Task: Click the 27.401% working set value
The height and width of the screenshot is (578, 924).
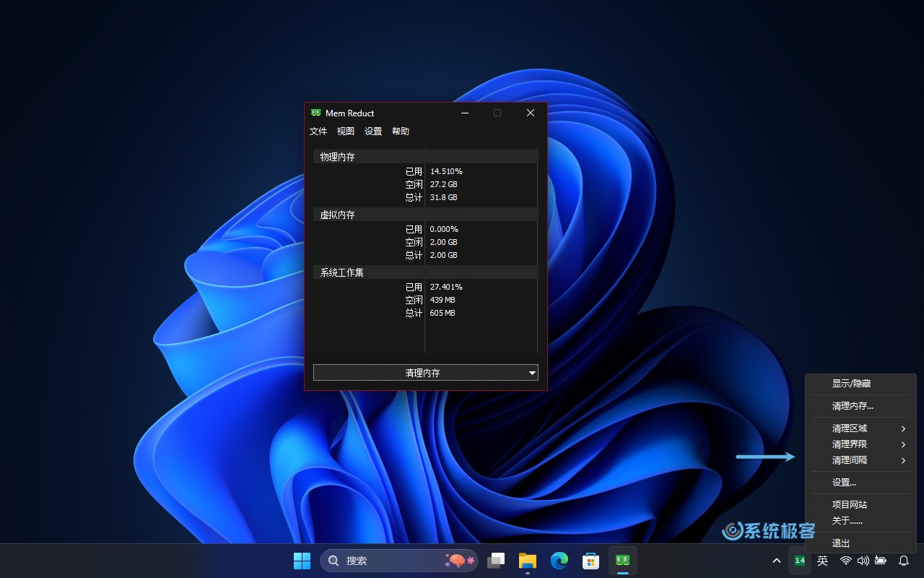Action: pos(446,287)
